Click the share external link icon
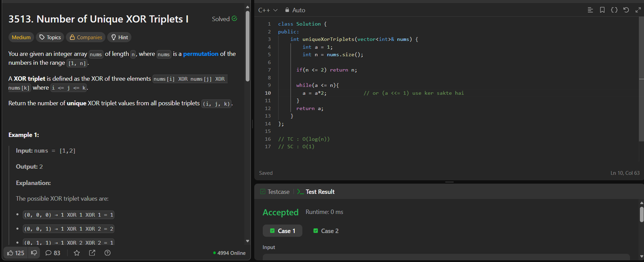The height and width of the screenshot is (262, 644). click(x=91, y=252)
